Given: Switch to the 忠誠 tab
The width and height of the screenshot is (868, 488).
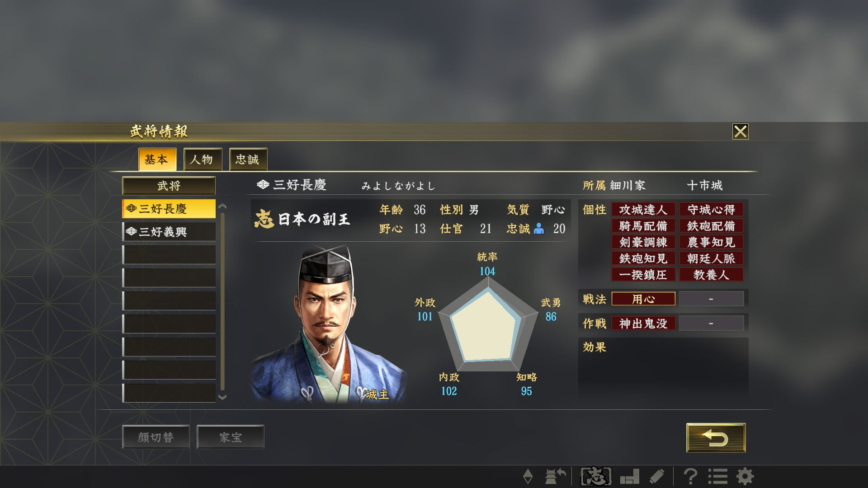Looking at the screenshot, I should [248, 159].
